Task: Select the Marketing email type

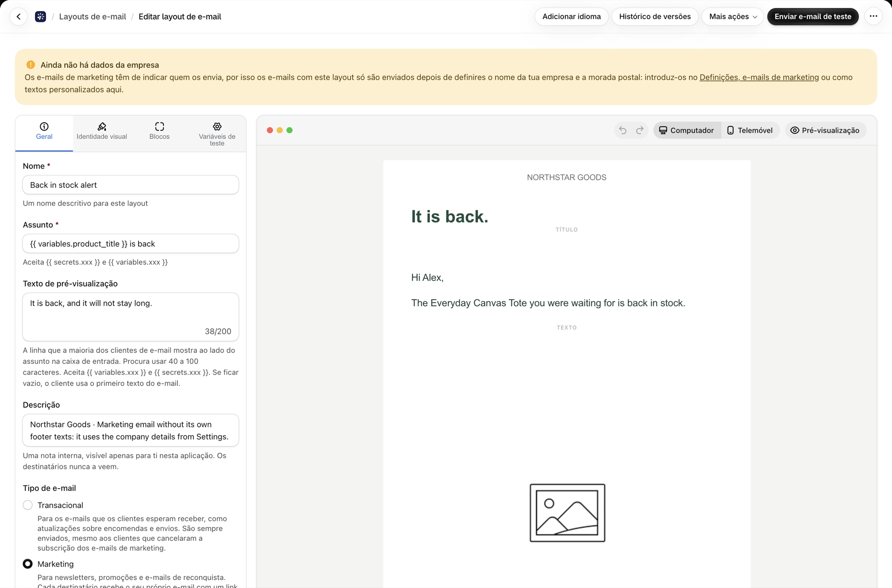Action: click(x=28, y=564)
